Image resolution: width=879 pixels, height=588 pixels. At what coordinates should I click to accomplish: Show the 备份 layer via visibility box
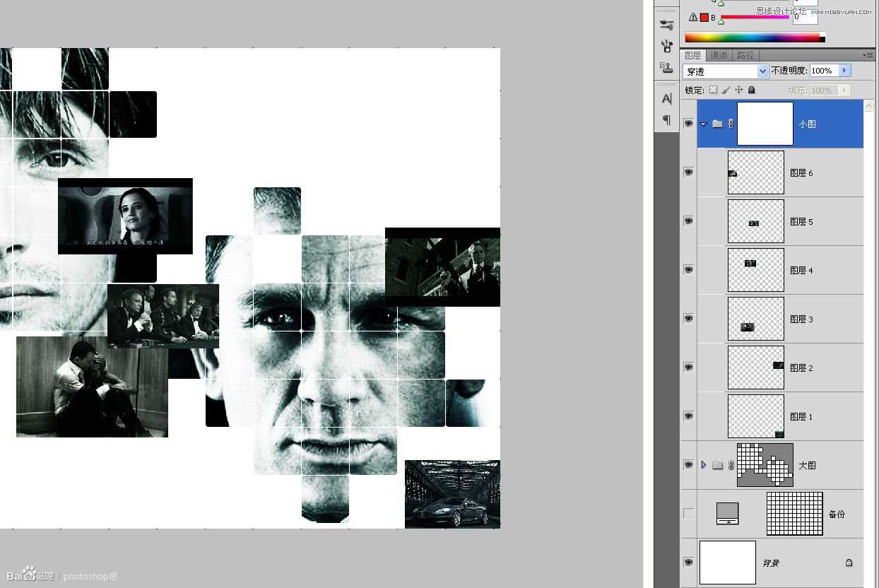point(688,514)
